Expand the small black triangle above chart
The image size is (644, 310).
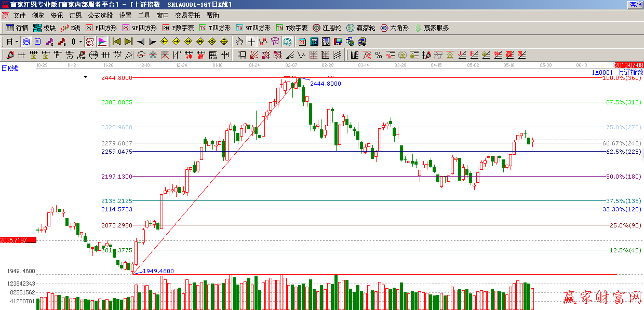[85, 77]
